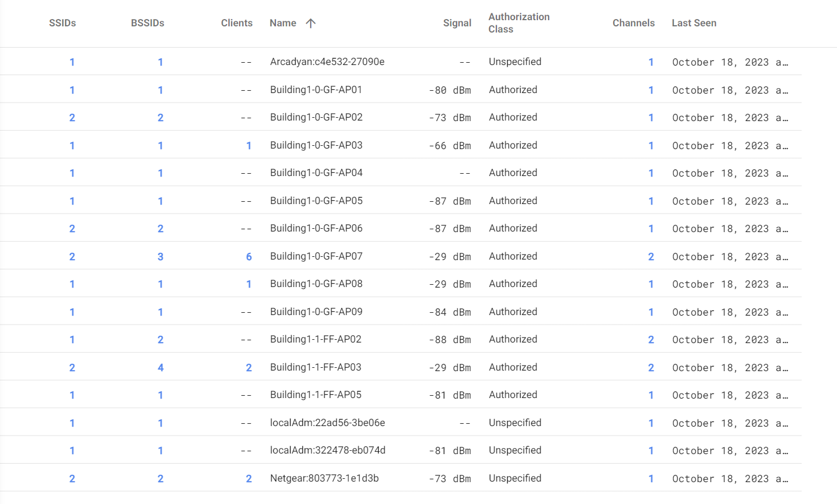Click Last Seen date for Building1-1-FF-AP05
This screenshot has width=837, height=504.
730,395
